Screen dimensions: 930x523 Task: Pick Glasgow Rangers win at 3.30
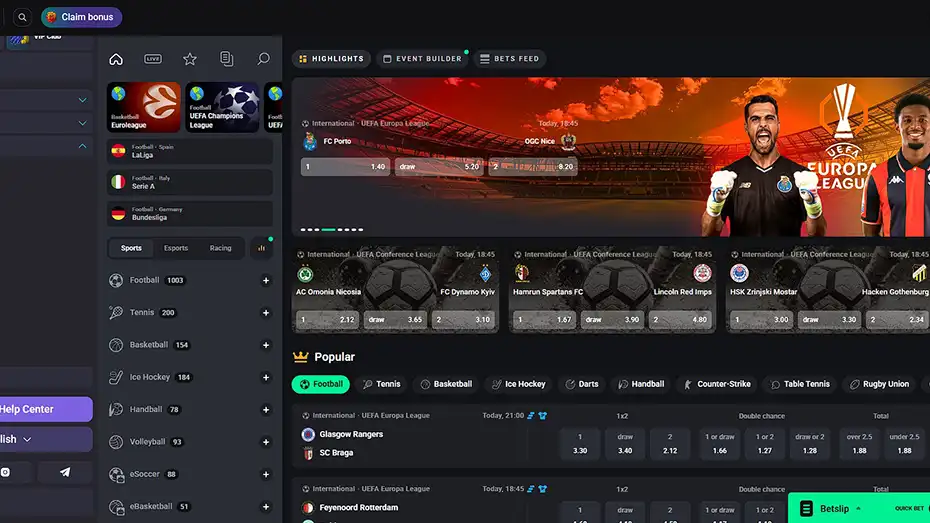[580, 444]
